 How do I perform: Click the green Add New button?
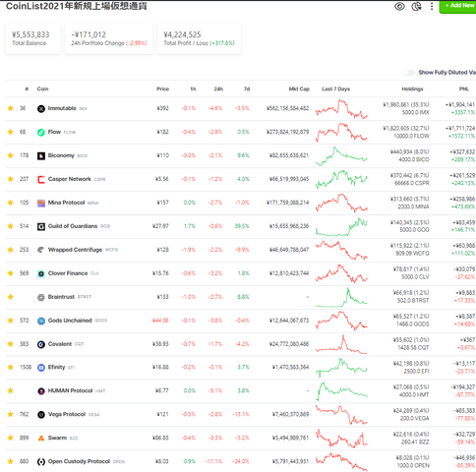coord(457,6)
